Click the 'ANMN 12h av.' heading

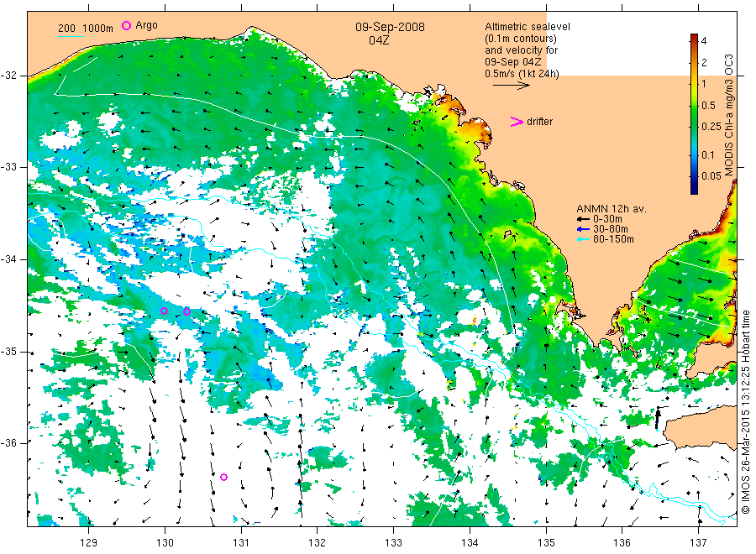[612, 209]
